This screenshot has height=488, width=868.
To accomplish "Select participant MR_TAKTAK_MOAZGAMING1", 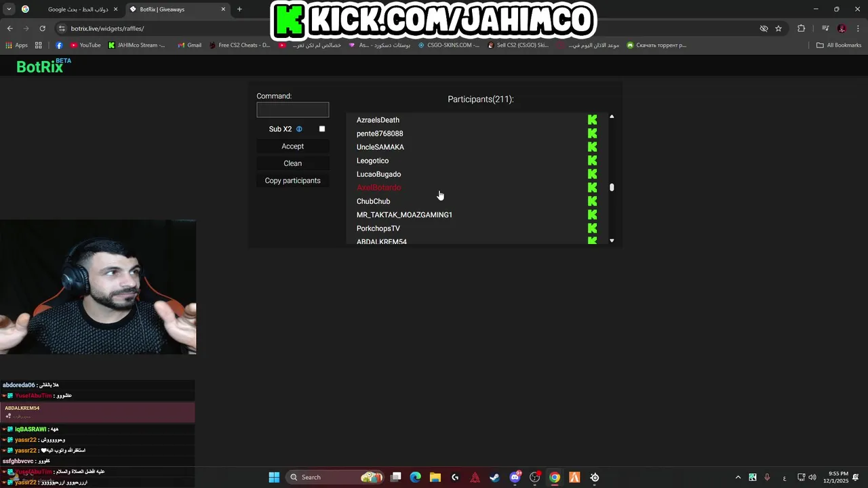I will pos(404,215).
